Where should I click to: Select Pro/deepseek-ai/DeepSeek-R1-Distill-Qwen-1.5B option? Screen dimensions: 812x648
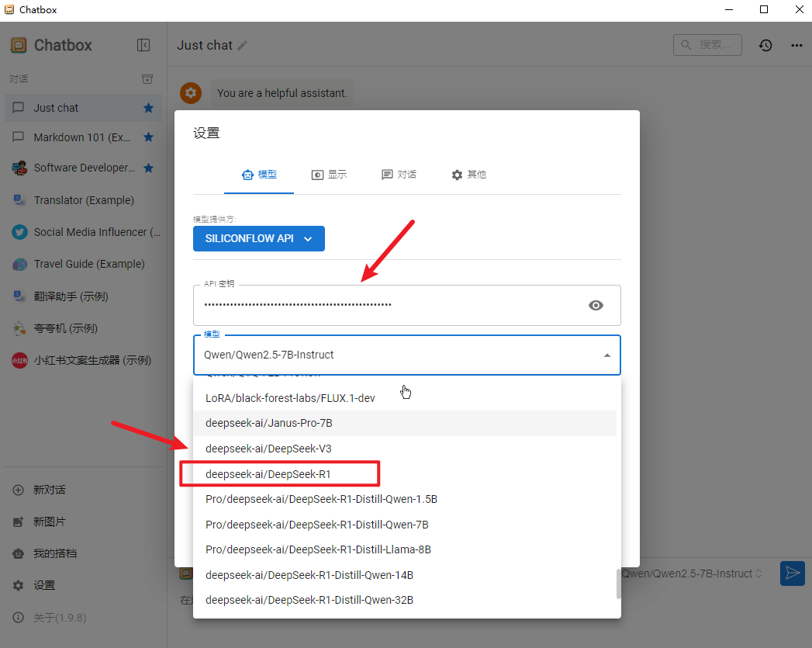tap(405, 499)
